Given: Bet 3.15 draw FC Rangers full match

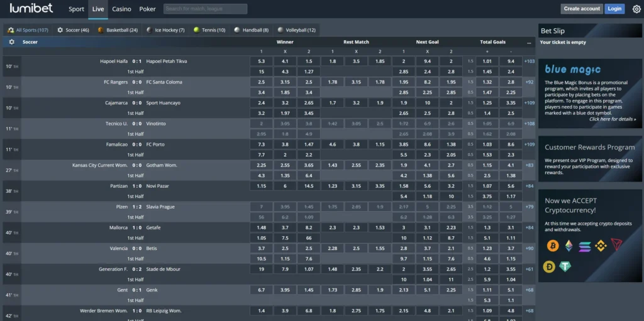Looking at the screenshot, I should point(285,82).
